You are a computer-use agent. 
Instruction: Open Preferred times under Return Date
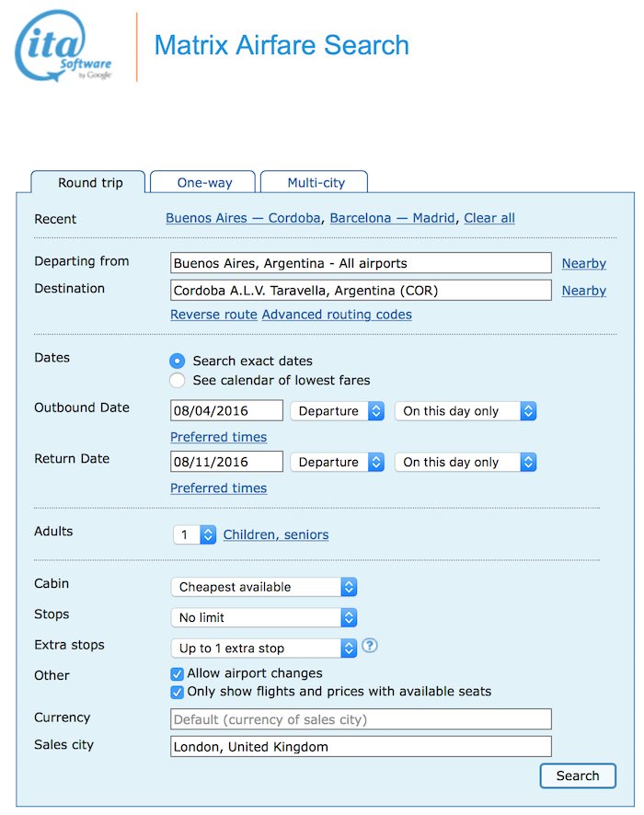click(x=218, y=488)
